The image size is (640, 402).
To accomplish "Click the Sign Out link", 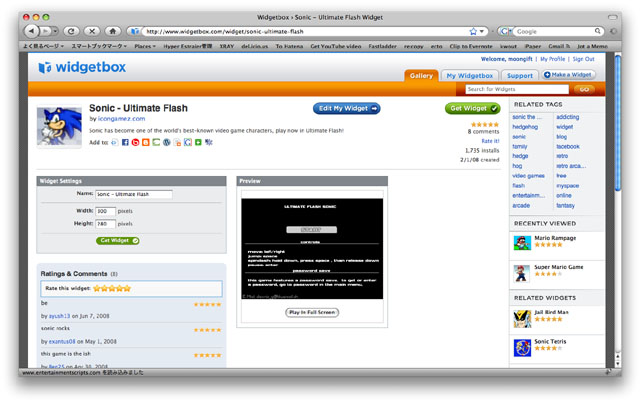I will 583,59.
